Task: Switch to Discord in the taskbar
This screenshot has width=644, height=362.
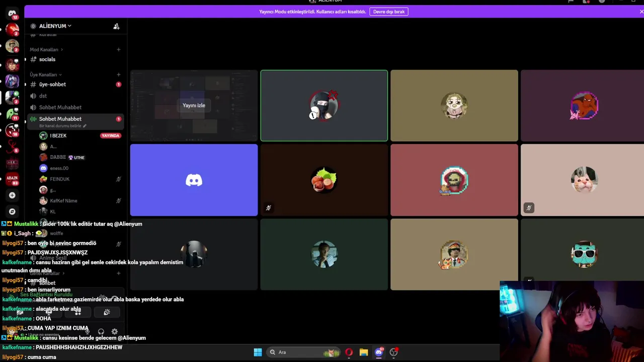Action: 379,352
